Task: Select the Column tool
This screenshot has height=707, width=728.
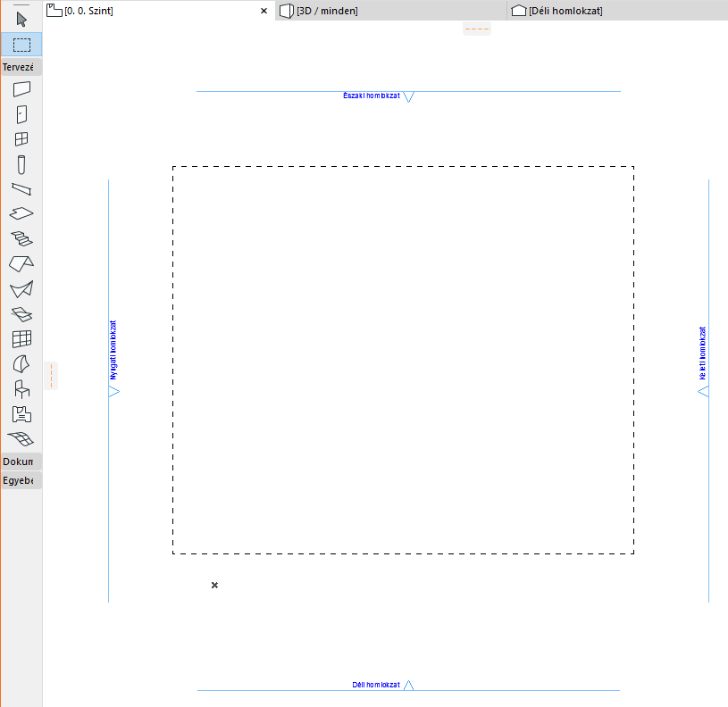Action: (x=21, y=164)
